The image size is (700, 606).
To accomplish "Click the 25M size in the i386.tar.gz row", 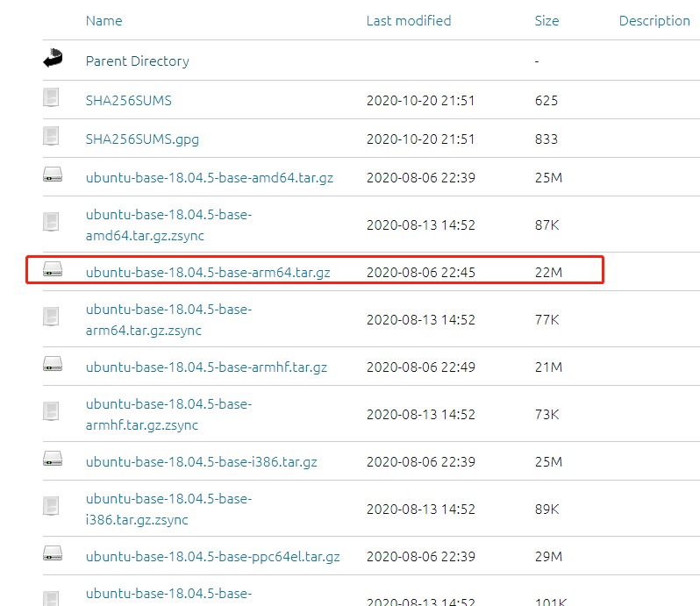I will click(x=548, y=461).
